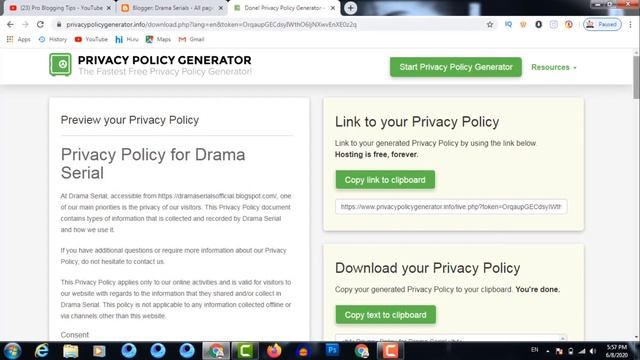
Task: Open the media player taskbar icon
Action: 99,351
